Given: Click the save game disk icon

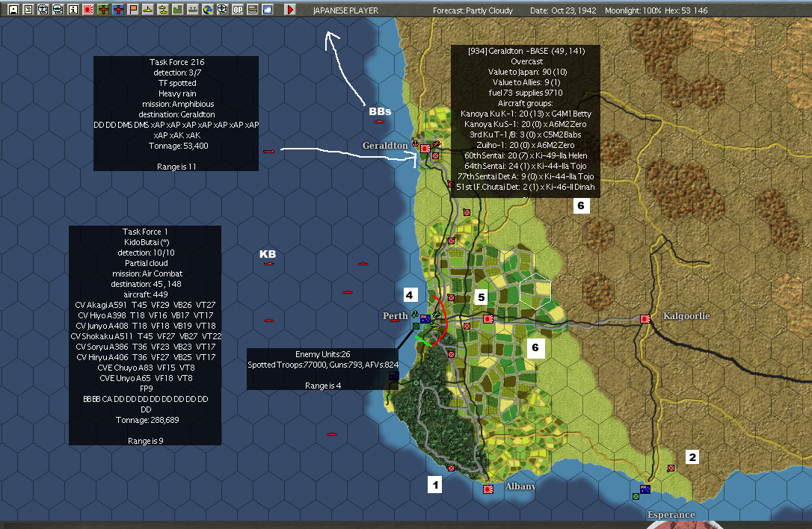Looking at the screenshot, I should tap(13, 9).
